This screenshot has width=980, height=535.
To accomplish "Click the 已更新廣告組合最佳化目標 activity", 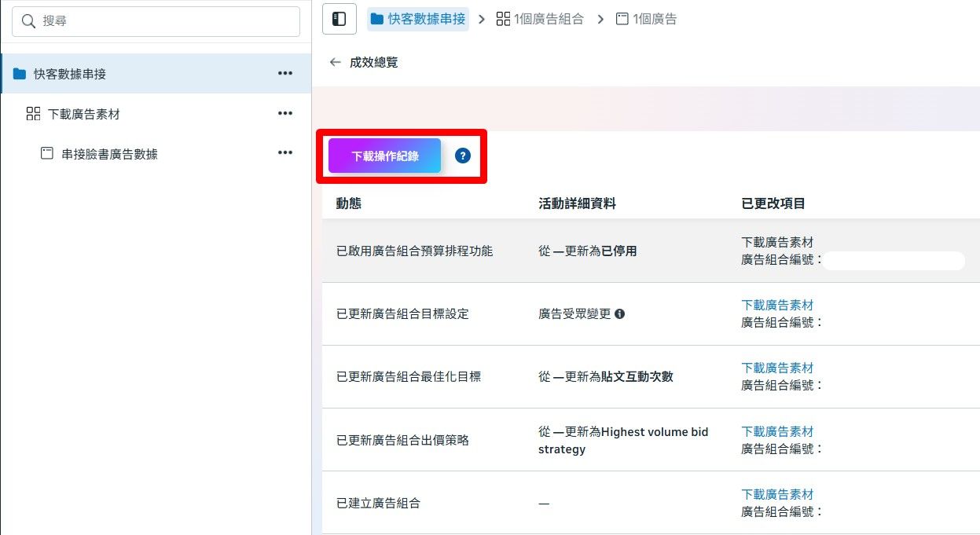I will coord(409,377).
